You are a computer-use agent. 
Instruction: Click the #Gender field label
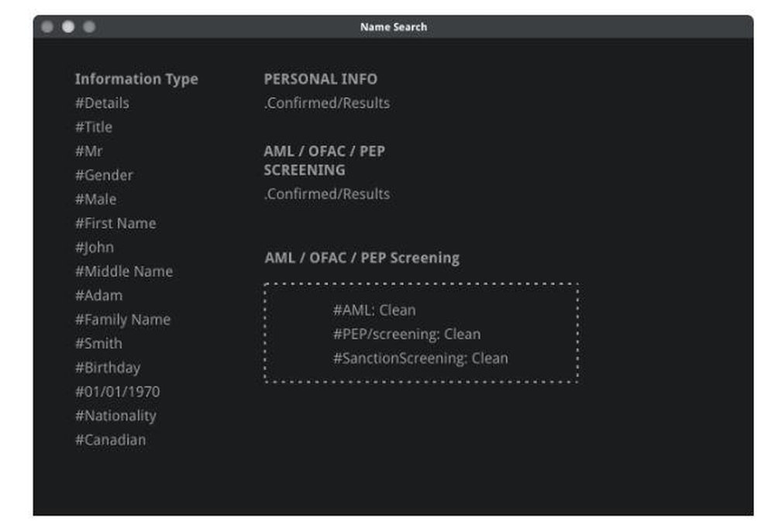[103, 175]
